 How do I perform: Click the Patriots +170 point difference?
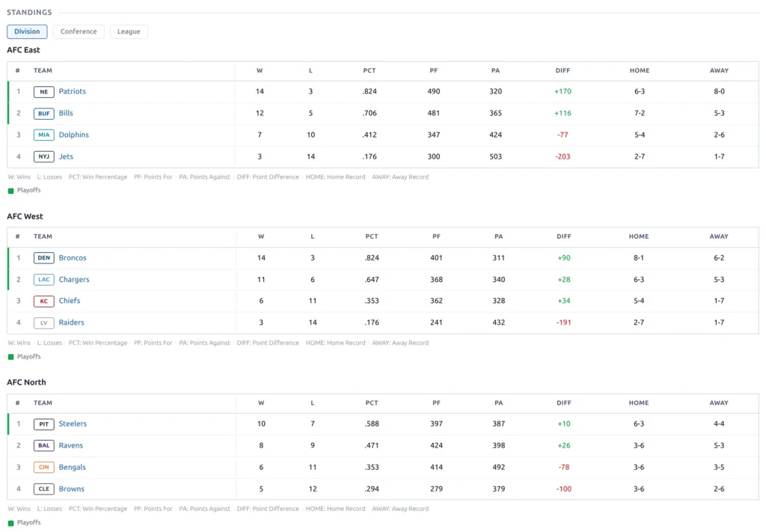pos(563,91)
